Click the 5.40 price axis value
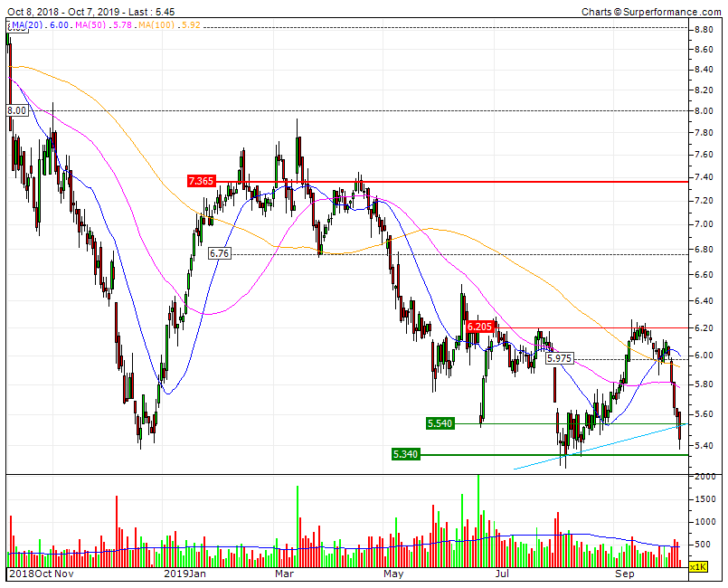The height and width of the screenshot is (588, 728). coord(704,446)
